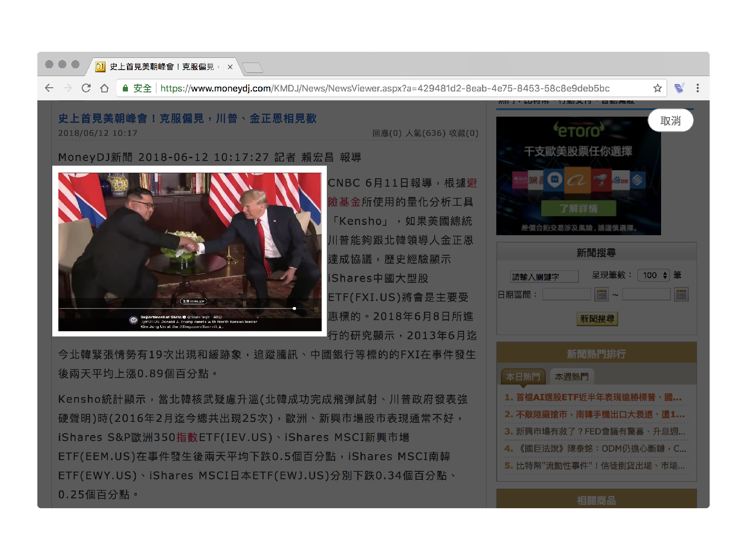Switch to 本週熱門 tab

tap(571, 377)
